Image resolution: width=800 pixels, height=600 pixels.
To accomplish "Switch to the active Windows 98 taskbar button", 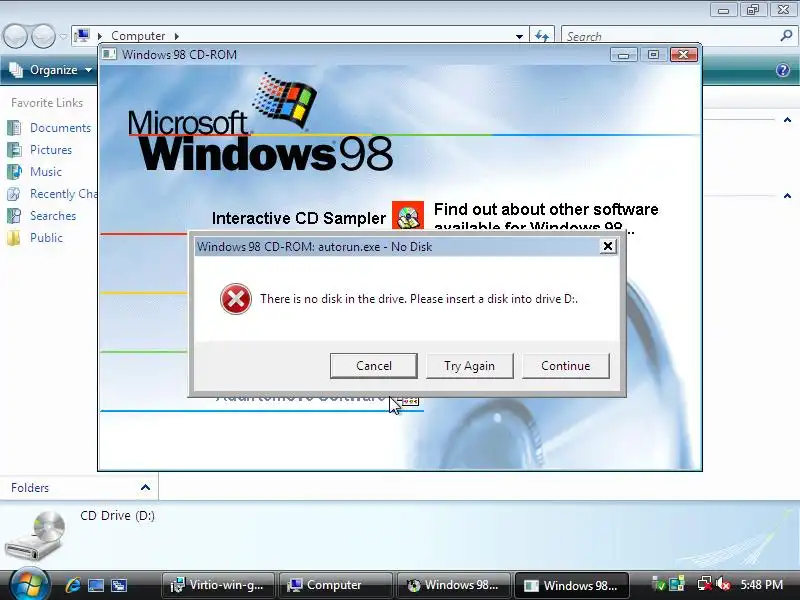I will pyautogui.click(x=572, y=585).
